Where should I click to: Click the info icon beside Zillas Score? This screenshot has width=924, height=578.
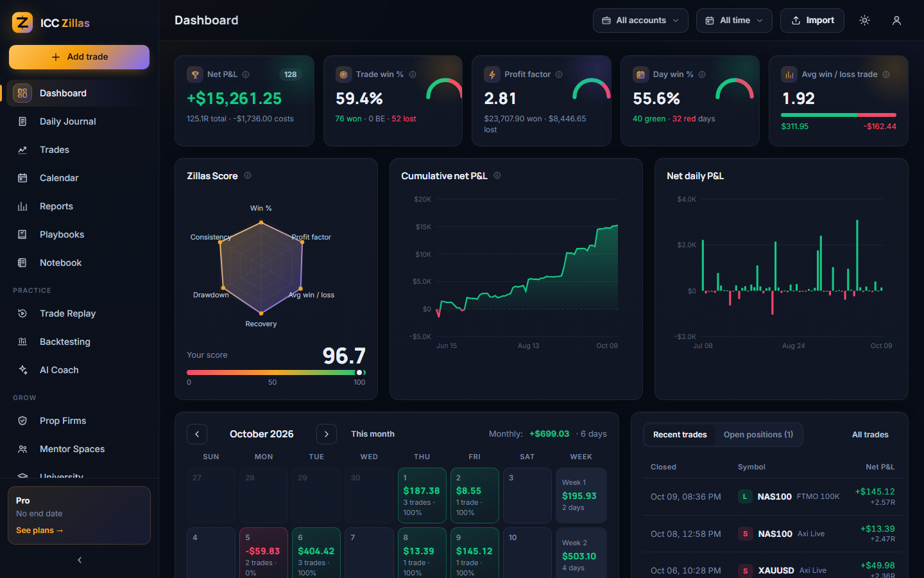(248, 175)
